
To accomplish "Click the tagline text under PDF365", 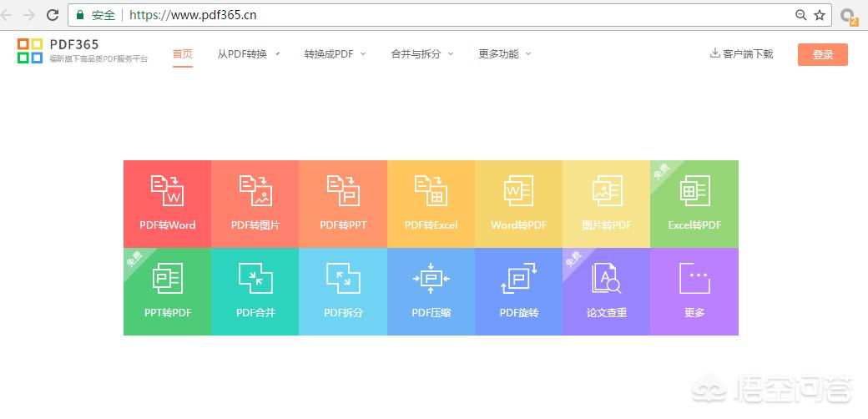I will click(98, 59).
